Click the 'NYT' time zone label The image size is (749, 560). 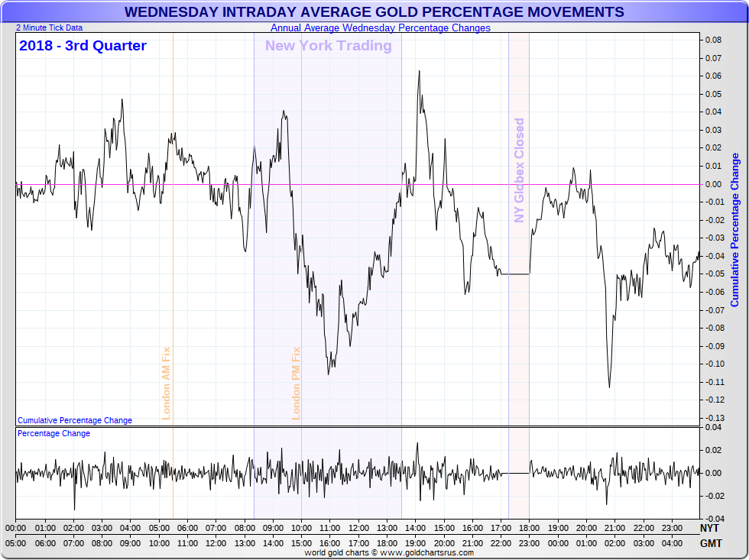709,528
